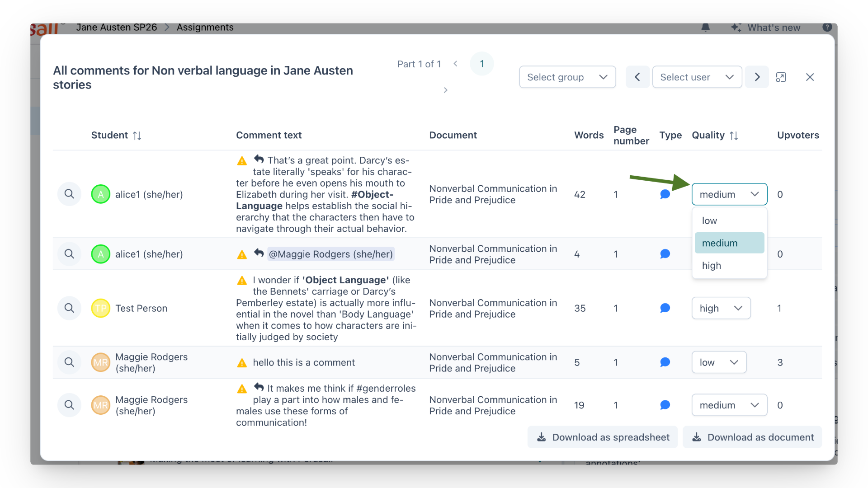The image size is (868, 488).
Task: Choose 'medium' quality option
Action: pyautogui.click(x=729, y=243)
